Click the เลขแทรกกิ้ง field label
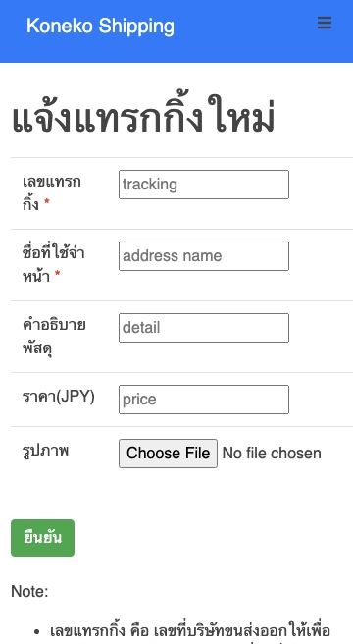 (52, 192)
